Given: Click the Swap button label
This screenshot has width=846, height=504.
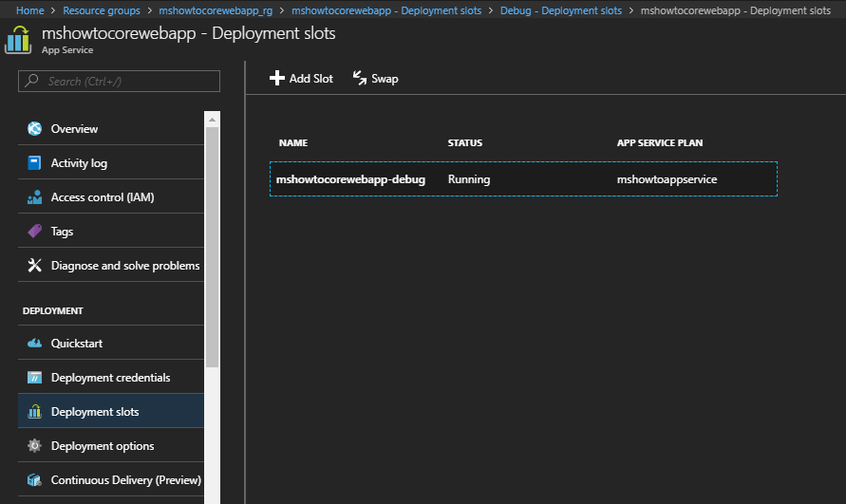Looking at the screenshot, I should coord(385,79).
